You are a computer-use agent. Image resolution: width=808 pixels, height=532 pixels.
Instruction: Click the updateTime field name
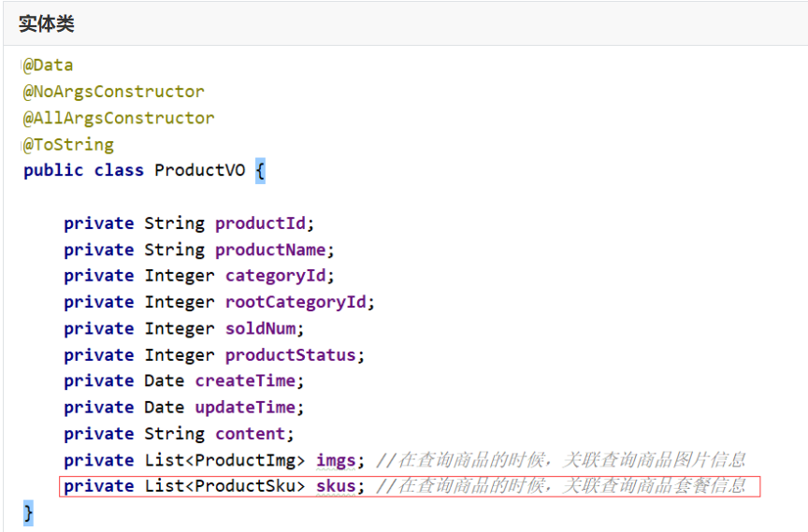[x=245, y=407]
